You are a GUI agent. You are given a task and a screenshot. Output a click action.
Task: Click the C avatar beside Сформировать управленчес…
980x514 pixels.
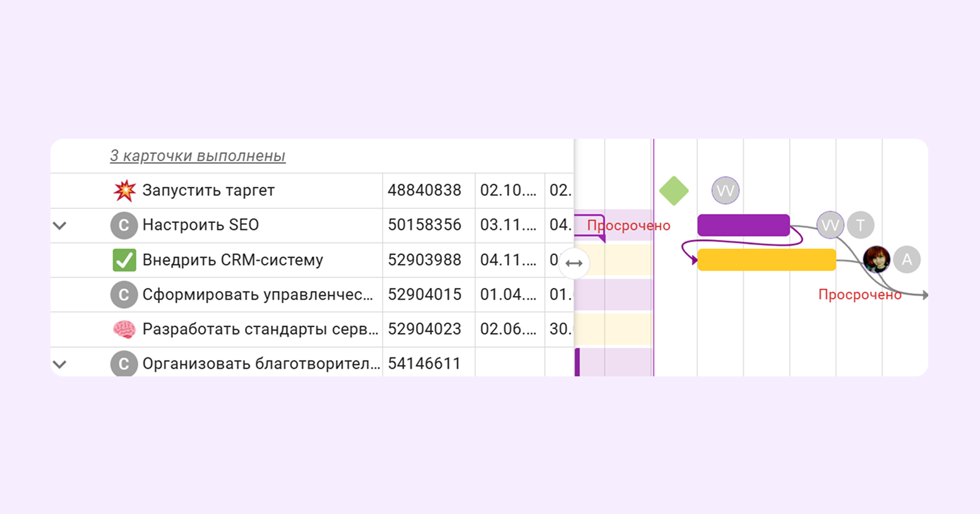(124, 295)
